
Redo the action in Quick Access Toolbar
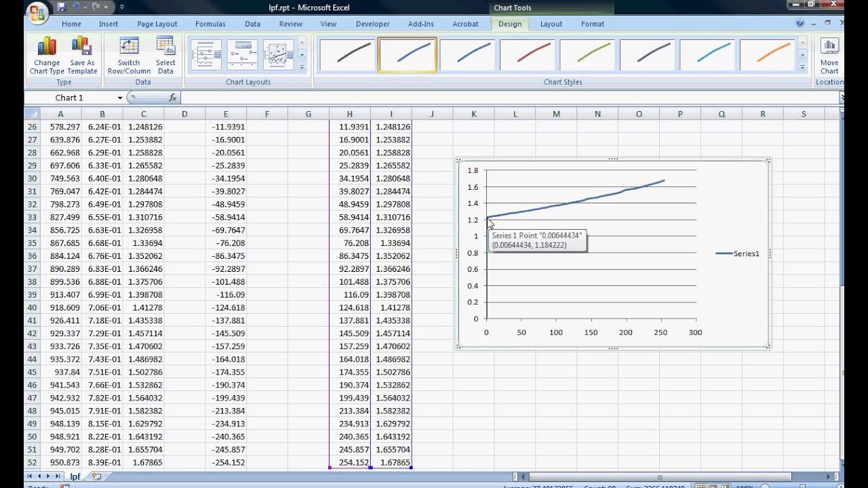click(96, 7)
